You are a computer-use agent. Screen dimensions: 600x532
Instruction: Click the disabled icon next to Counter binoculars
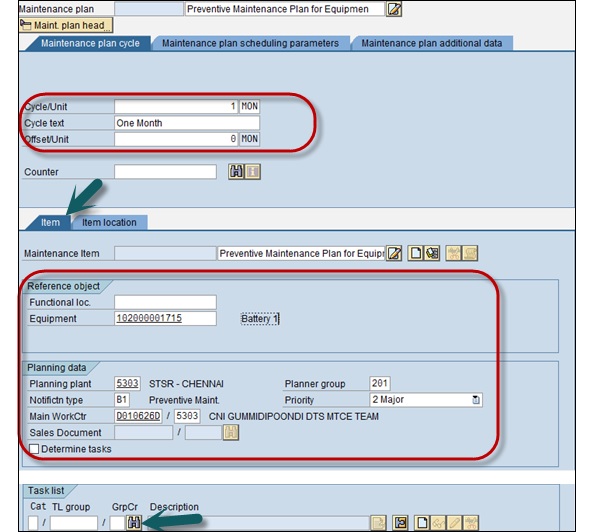click(253, 171)
